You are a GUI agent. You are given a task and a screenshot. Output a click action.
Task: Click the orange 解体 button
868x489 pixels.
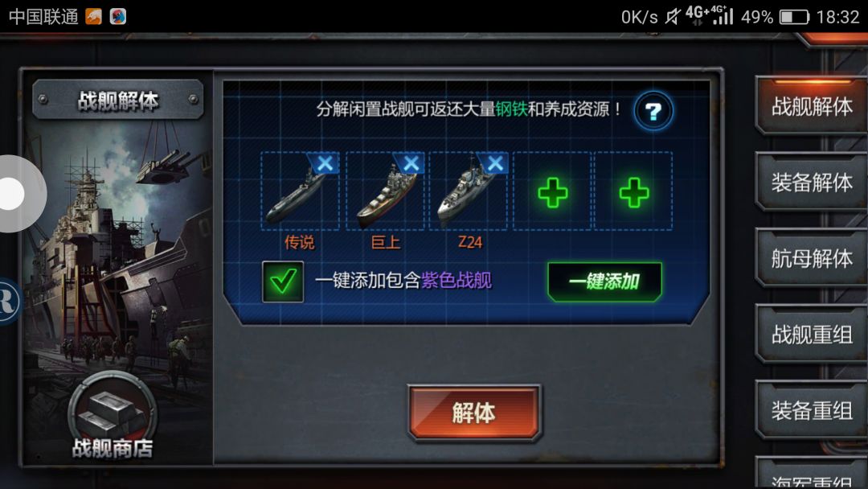click(474, 413)
